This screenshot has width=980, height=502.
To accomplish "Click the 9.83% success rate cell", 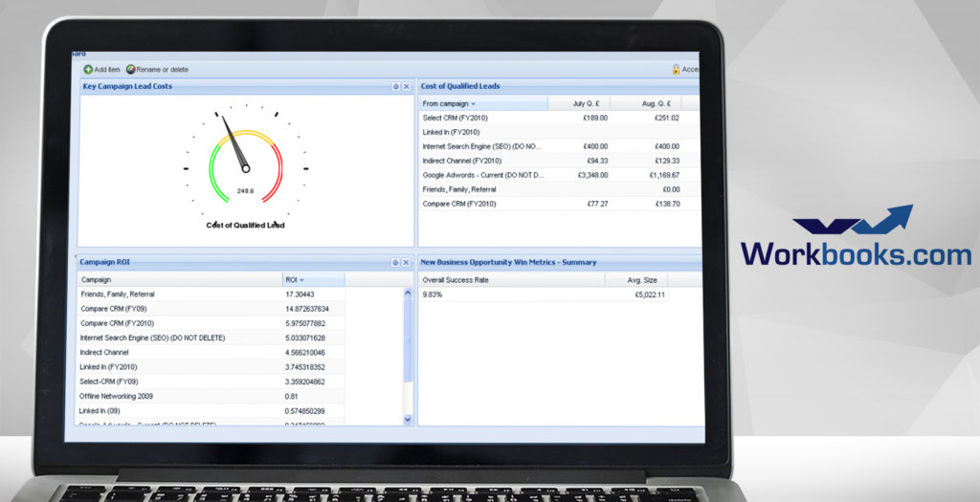I will pyautogui.click(x=432, y=295).
